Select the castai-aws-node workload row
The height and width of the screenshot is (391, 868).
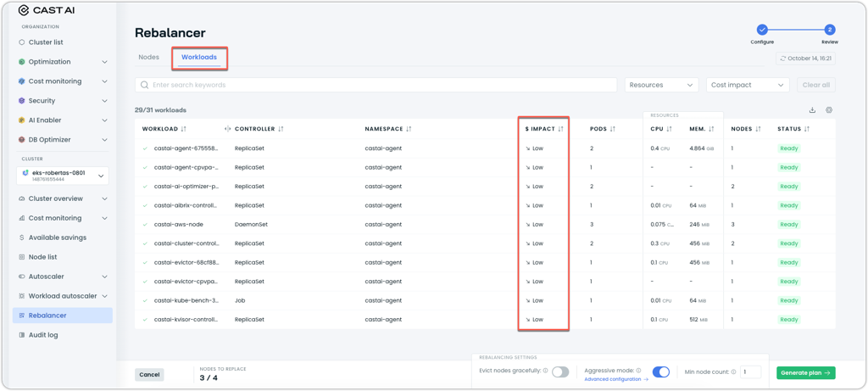click(x=485, y=224)
